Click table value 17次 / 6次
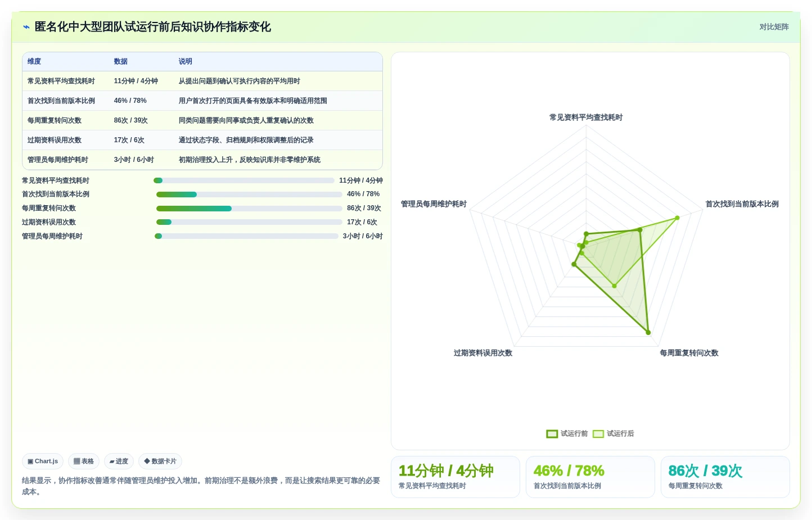The width and height of the screenshot is (812, 520). click(129, 140)
